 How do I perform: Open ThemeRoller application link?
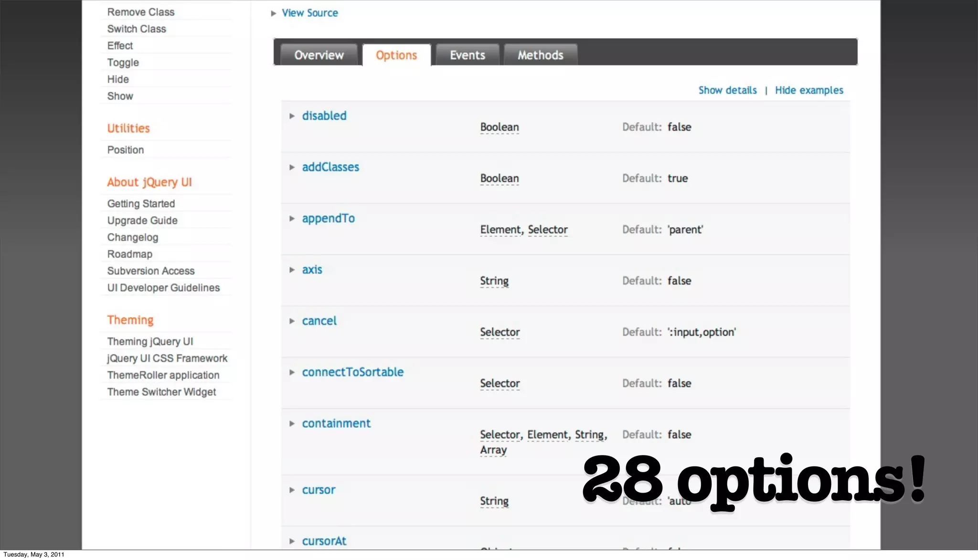163,375
